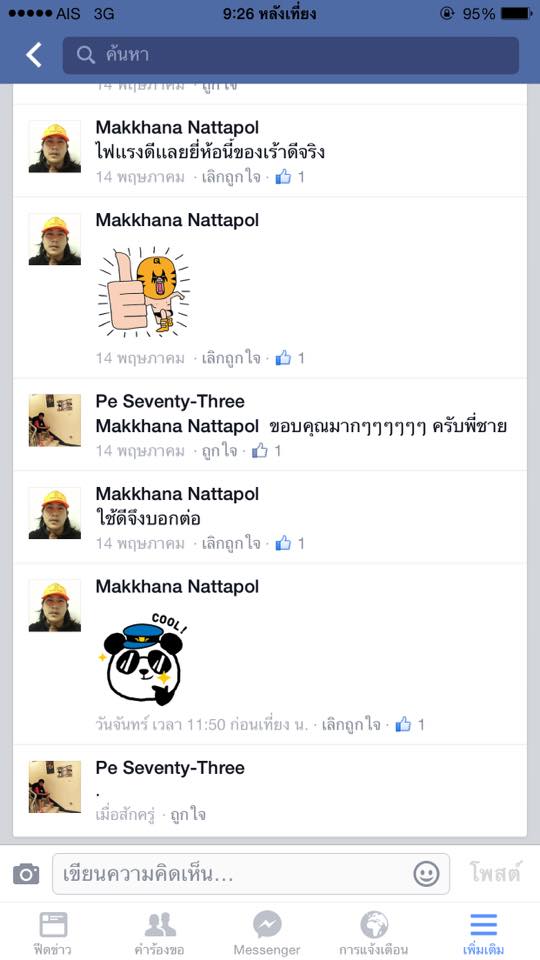Unlike the comment 'ใช้ดีจึงบอกต่อ'
The image size is (540, 960).
tap(231, 544)
